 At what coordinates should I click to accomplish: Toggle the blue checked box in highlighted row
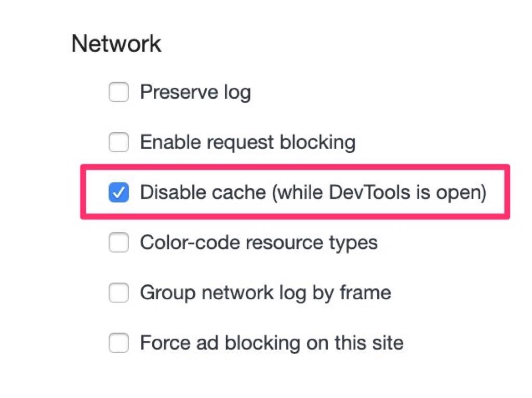click(118, 193)
